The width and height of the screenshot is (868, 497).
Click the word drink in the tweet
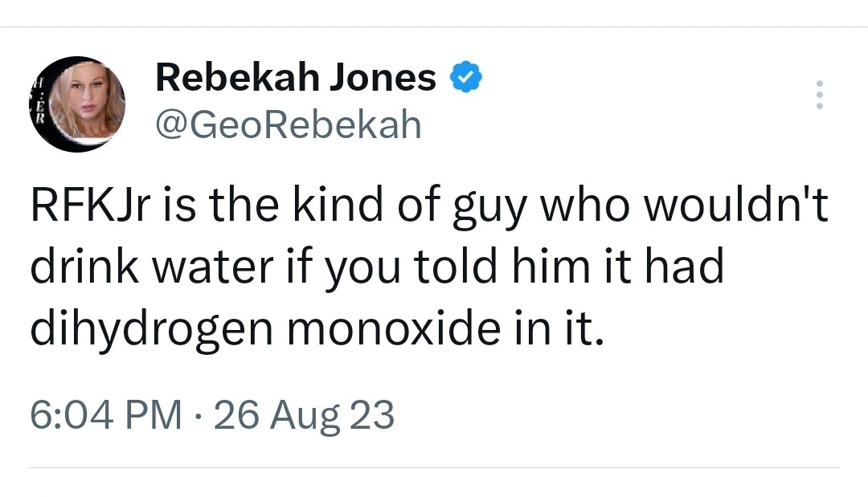click(x=84, y=266)
